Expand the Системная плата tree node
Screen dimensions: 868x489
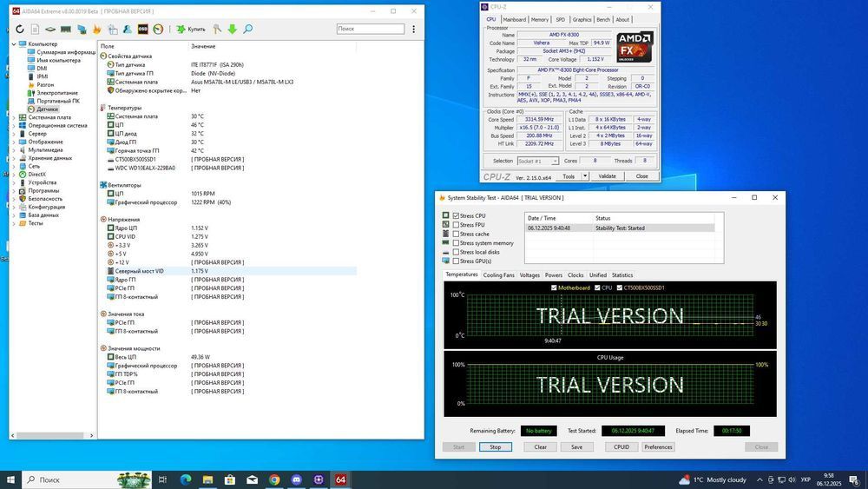(14, 117)
